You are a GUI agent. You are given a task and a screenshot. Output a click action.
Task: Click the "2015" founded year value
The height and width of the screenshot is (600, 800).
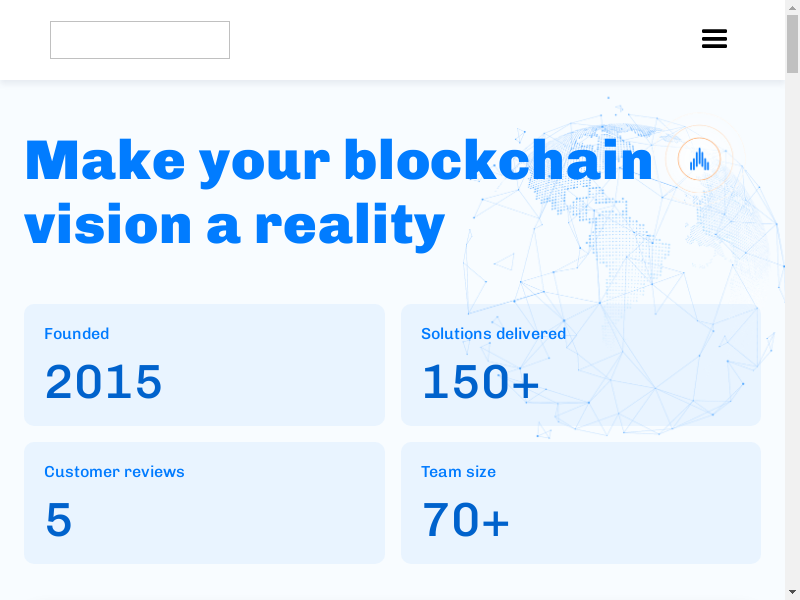(x=104, y=382)
